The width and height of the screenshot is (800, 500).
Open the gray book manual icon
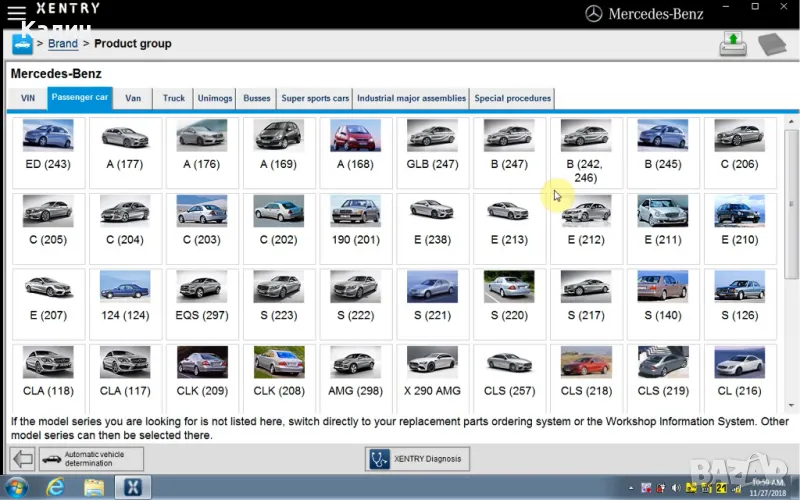click(x=773, y=44)
